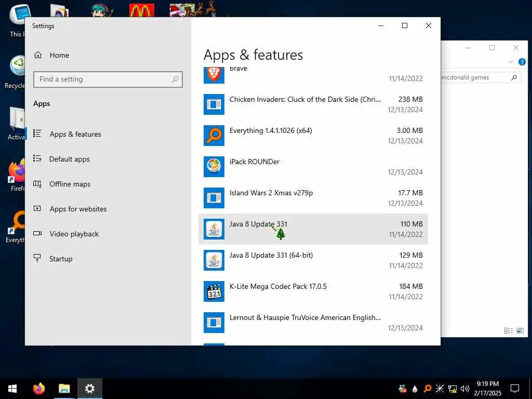Open Offline maps settings page

click(70, 184)
